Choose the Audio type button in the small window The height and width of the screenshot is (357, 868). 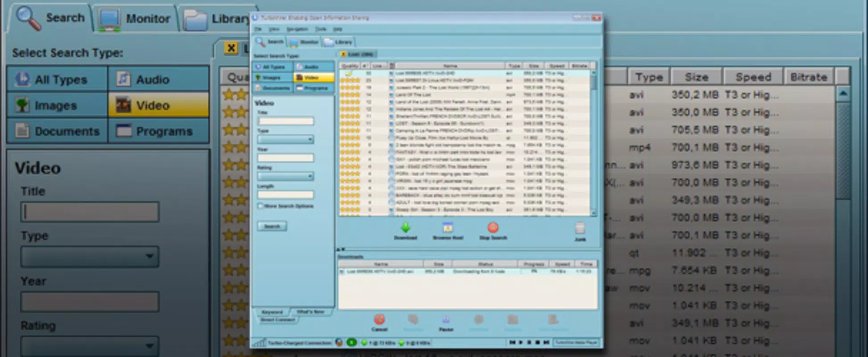(x=314, y=67)
